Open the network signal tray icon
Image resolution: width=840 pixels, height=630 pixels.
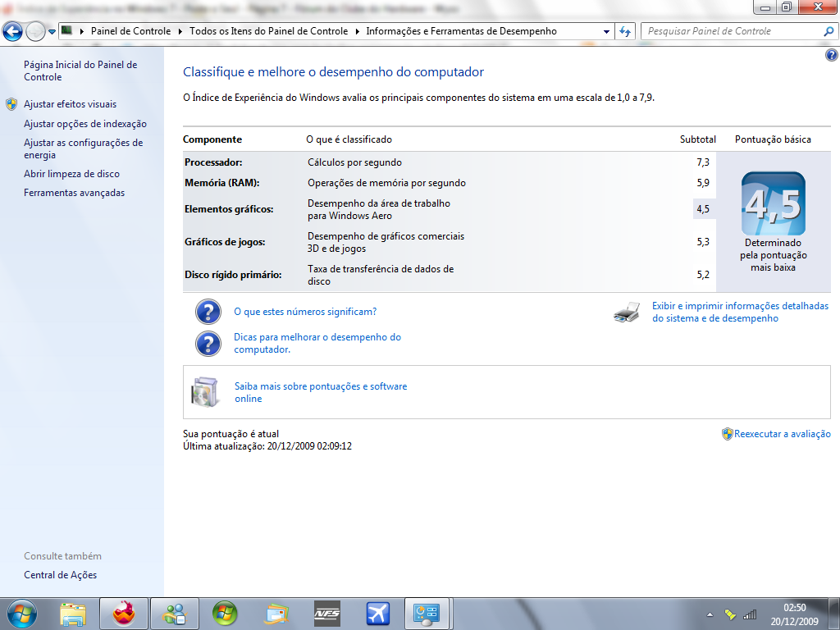click(750, 614)
